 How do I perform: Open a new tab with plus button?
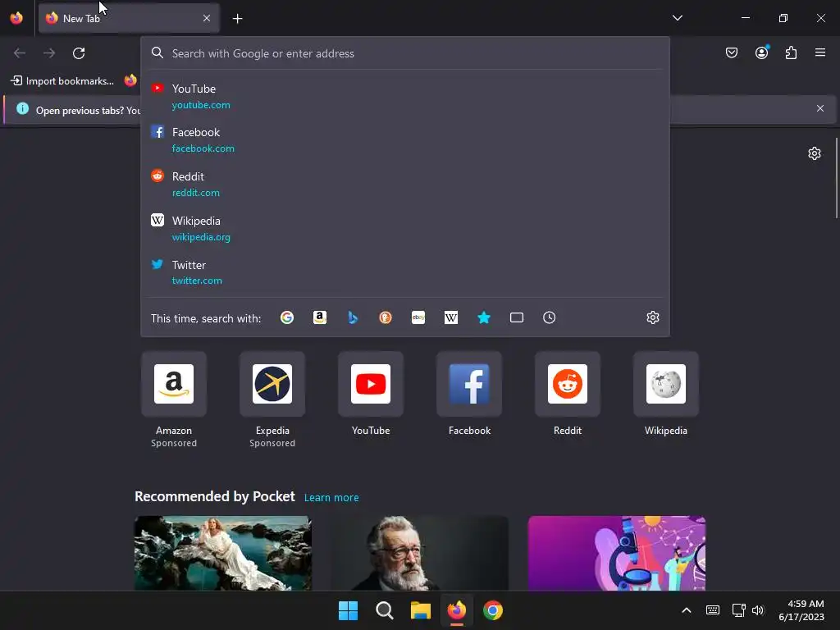237,19
